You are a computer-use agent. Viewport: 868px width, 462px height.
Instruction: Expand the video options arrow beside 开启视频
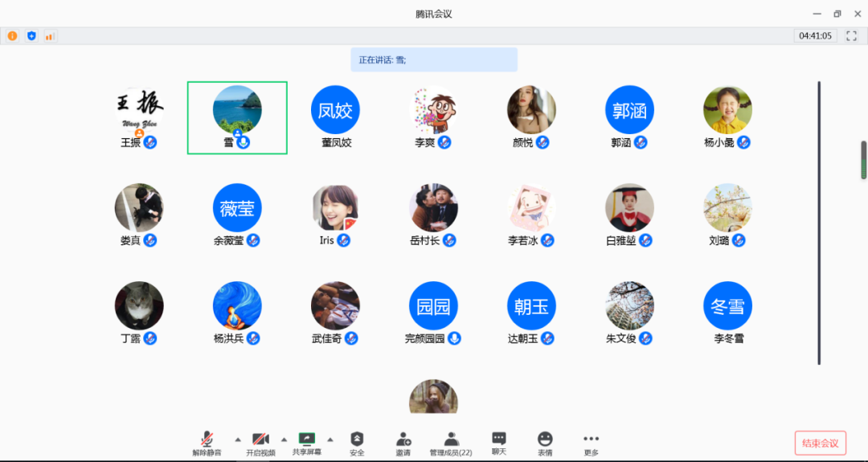point(284,440)
